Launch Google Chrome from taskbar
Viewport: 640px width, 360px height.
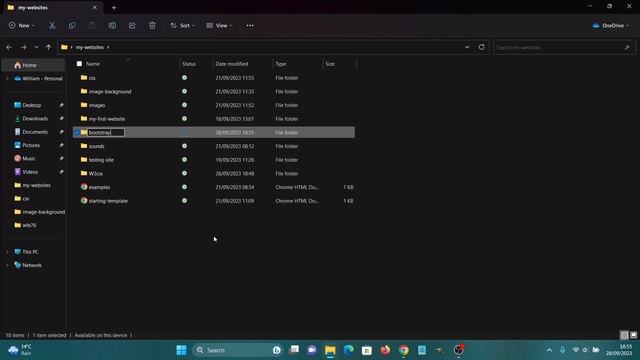tap(404, 350)
